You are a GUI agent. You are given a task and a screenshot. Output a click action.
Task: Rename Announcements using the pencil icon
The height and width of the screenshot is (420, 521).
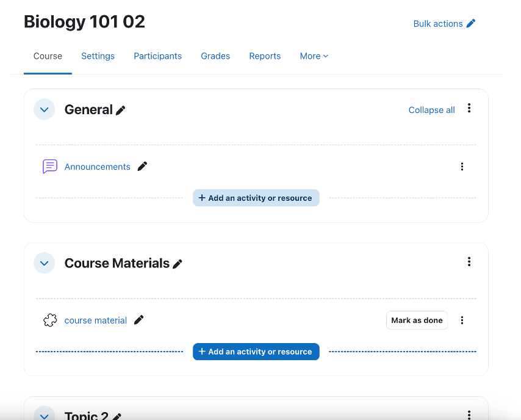tap(142, 166)
